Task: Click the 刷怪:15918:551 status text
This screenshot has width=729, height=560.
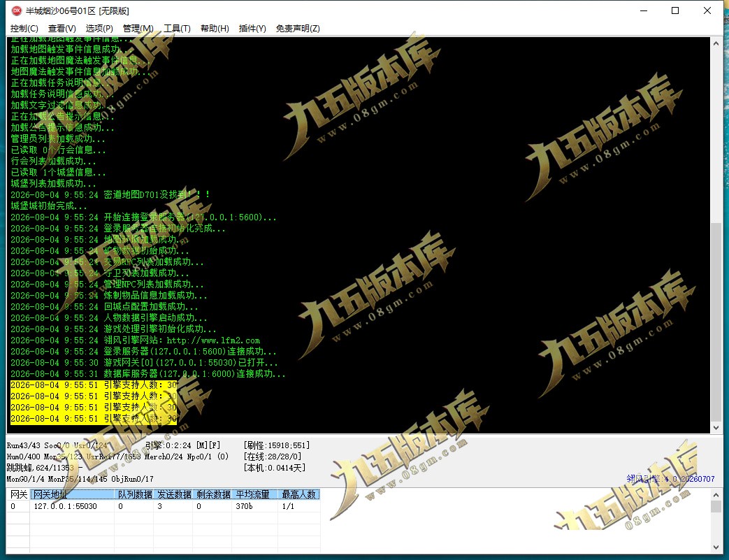Action: [277, 445]
